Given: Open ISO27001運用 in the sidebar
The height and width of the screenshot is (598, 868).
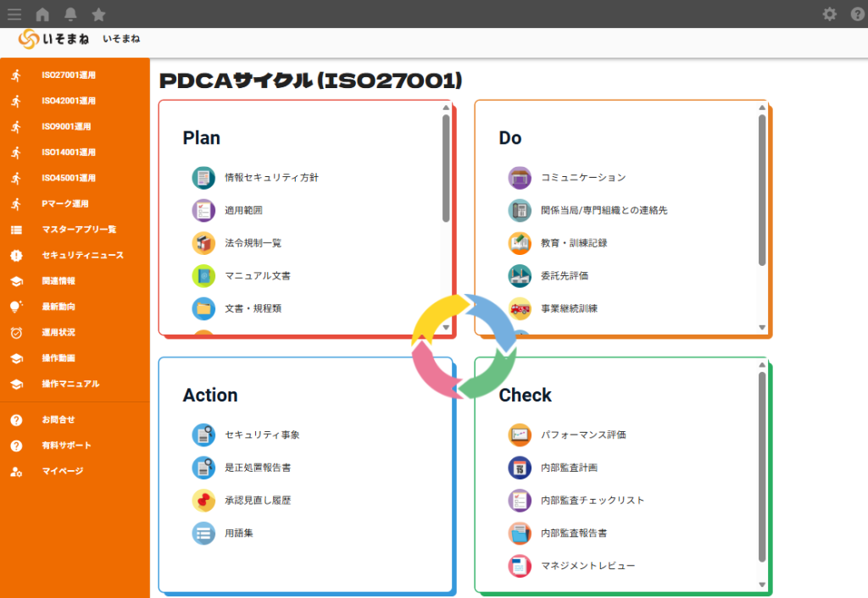Looking at the screenshot, I should [69, 75].
